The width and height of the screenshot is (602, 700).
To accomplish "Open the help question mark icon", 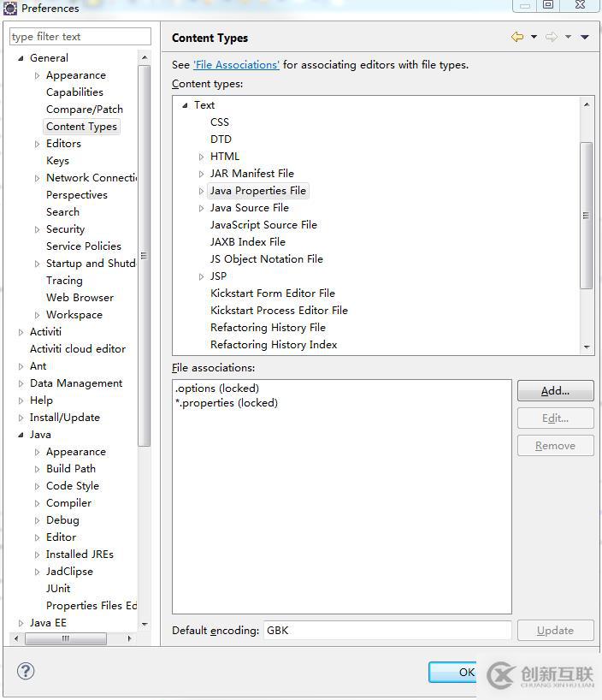I will pos(26,671).
